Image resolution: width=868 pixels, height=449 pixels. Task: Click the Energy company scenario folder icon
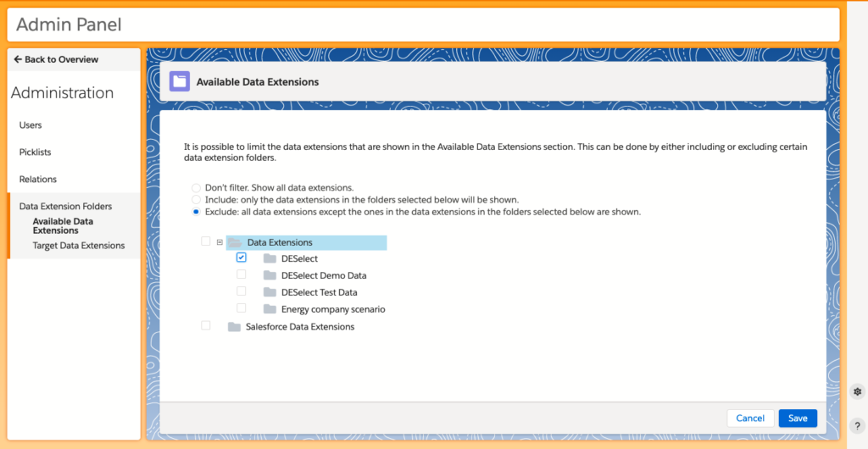click(x=270, y=309)
